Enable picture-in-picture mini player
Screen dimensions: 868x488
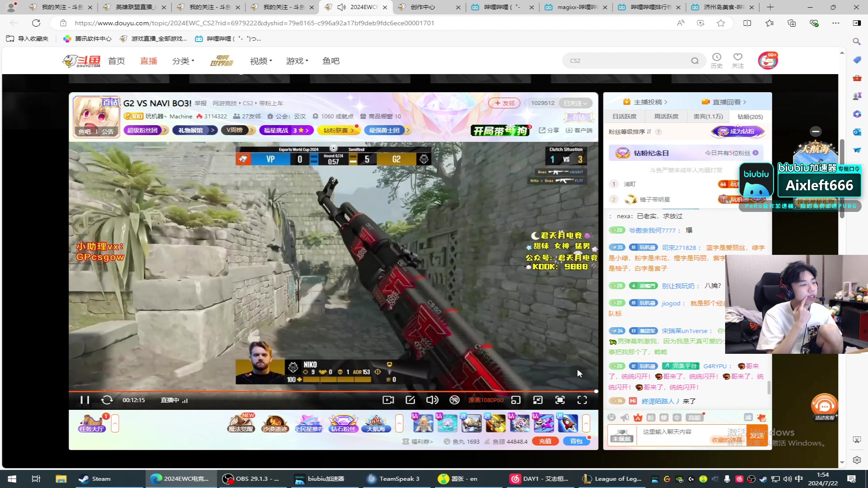516,400
